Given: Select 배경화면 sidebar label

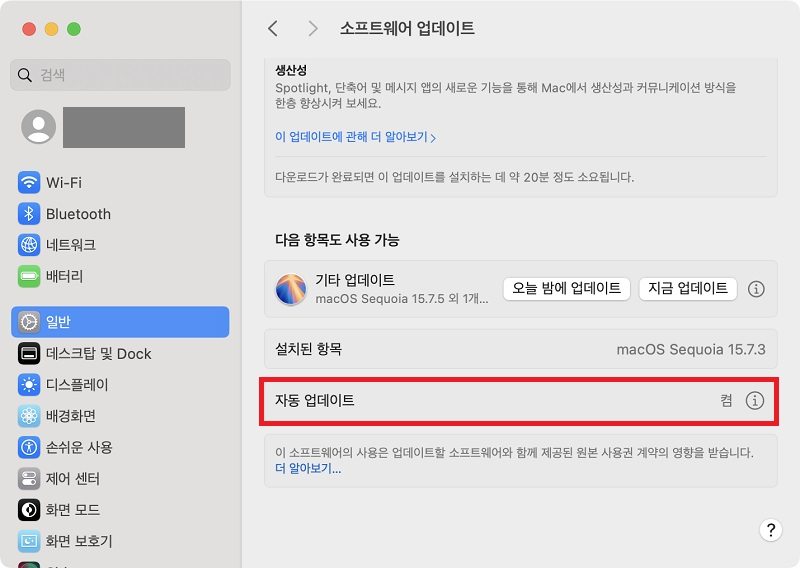Looking at the screenshot, I should point(71,416).
